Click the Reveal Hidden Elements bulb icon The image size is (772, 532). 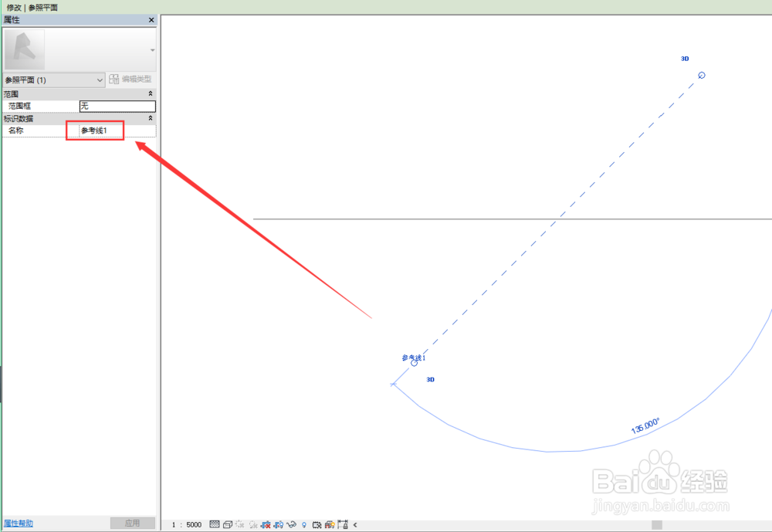pos(303,524)
